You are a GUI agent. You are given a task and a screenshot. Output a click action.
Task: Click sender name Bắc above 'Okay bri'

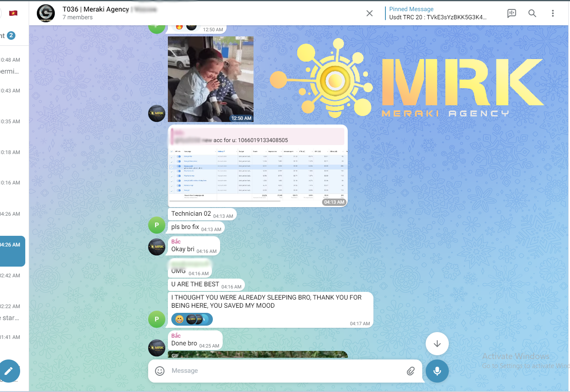176,242
